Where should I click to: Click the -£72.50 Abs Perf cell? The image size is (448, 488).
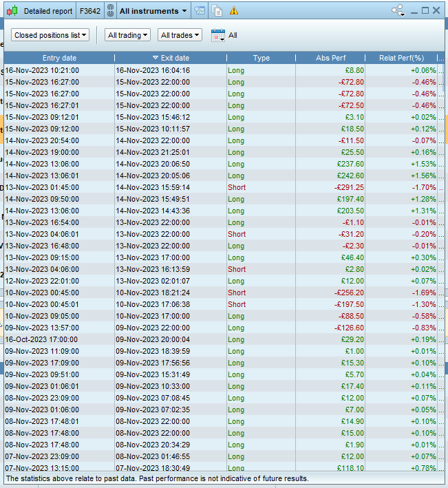click(351, 105)
